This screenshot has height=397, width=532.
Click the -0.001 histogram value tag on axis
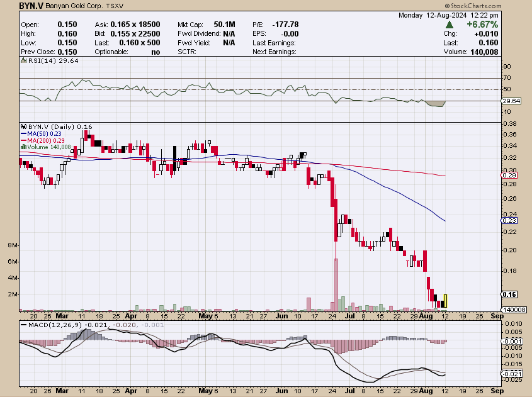tap(512, 342)
